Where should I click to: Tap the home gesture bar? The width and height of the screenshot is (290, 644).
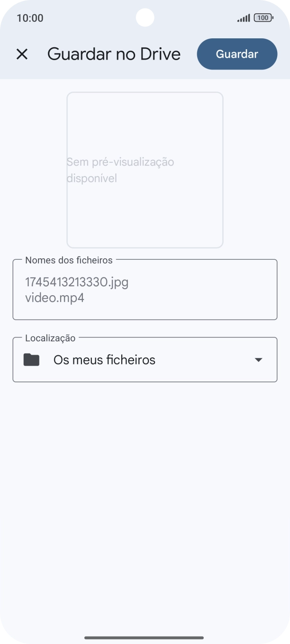(x=145, y=637)
